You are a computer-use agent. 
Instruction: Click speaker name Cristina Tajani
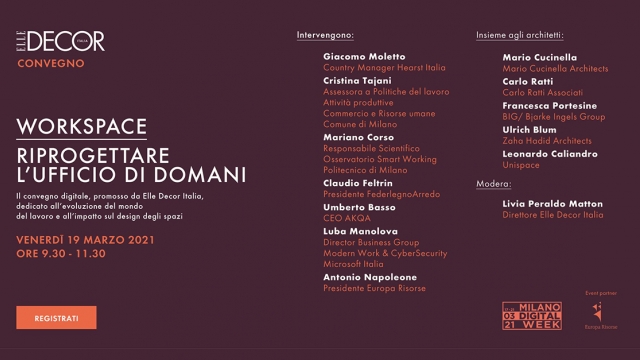[x=357, y=81]
